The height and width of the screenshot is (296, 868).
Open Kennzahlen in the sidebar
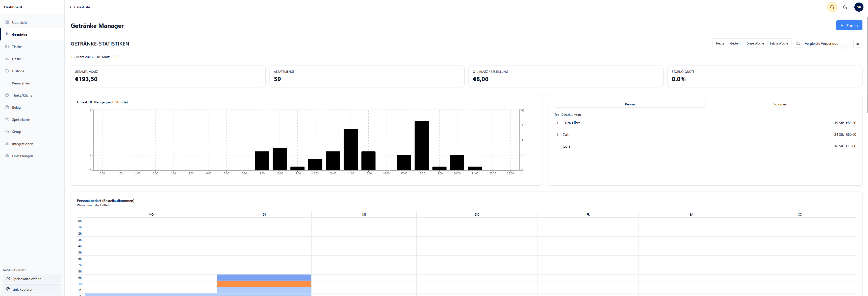[x=21, y=83]
